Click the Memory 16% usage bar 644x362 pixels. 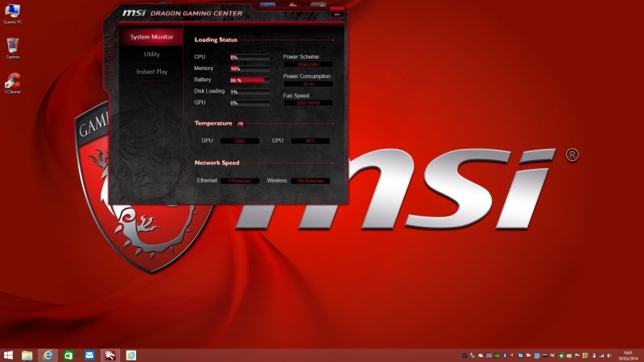point(250,69)
